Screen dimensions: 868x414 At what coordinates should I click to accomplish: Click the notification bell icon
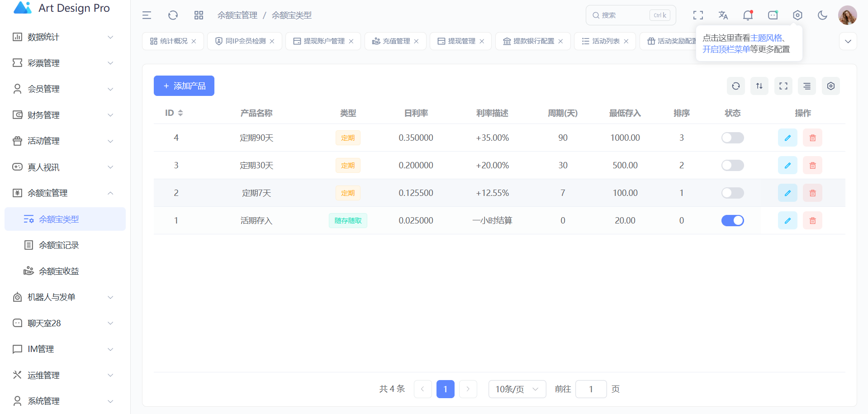tap(748, 15)
